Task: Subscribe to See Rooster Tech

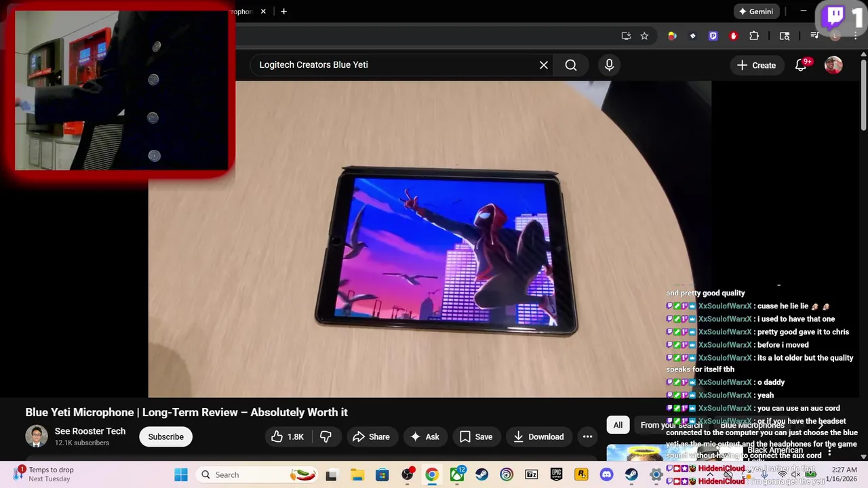Action: coord(166,436)
